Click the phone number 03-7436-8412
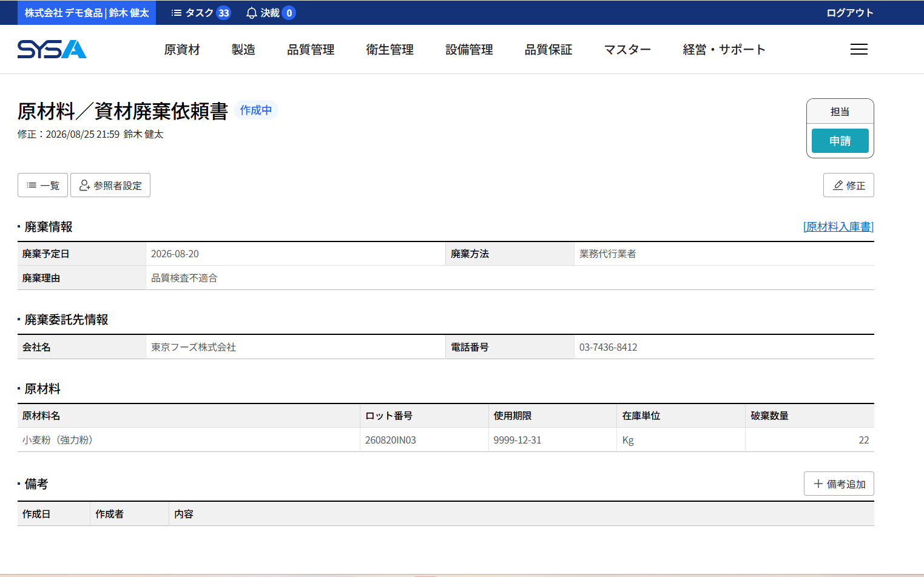Image resolution: width=924 pixels, height=577 pixels. point(608,347)
